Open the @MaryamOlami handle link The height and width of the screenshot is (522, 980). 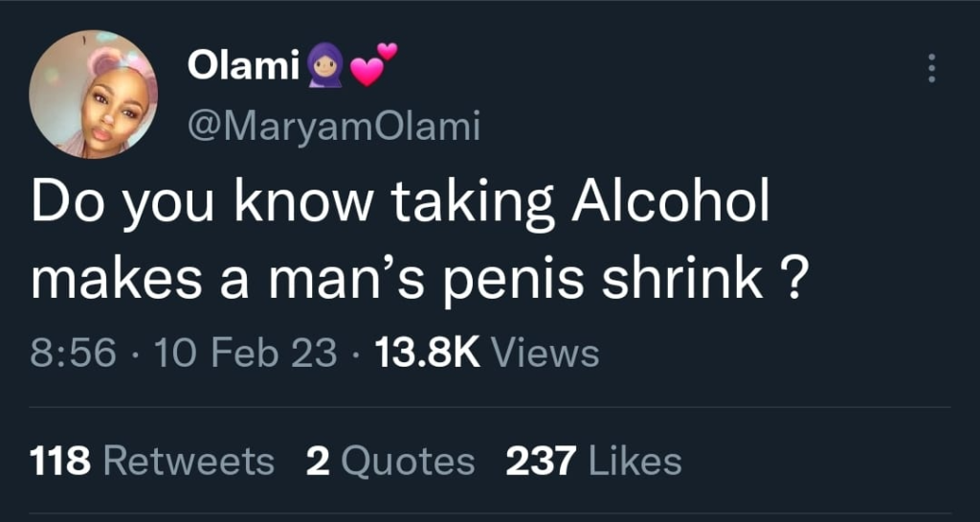330,125
